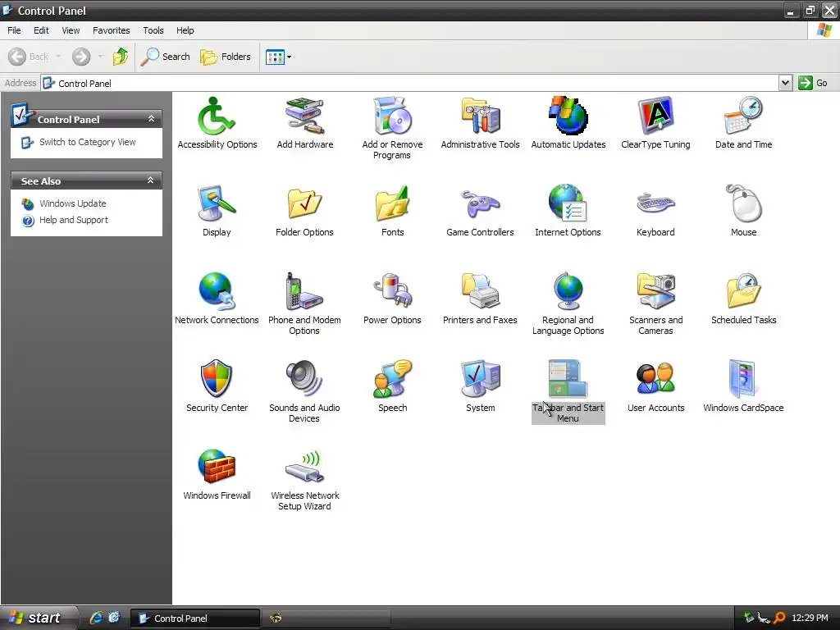Select the Security Center shield icon
The height and width of the screenshot is (630, 840).
(x=217, y=379)
